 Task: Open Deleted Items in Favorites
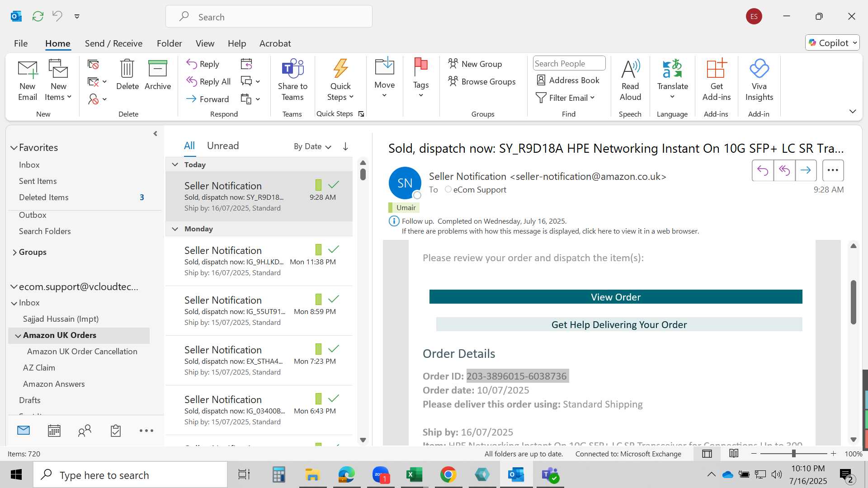tap(43, 197)
